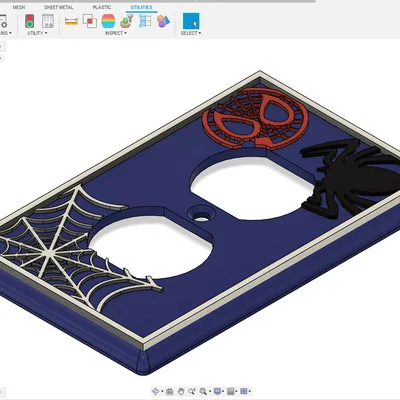Click the grid sheet icon in Utility
Viewport: 400px width, 400px height.
[x=48, y=21]
